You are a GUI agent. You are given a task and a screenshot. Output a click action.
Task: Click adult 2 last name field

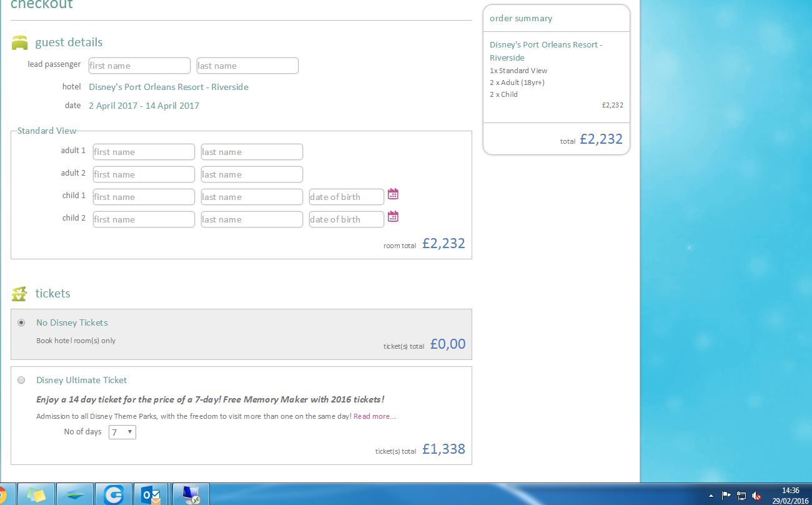[252, 174]
